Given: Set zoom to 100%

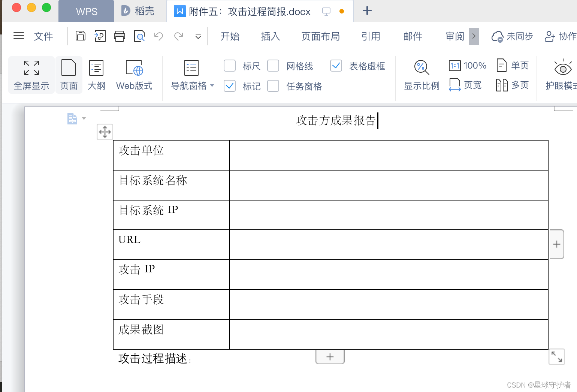Looking at the screenshot, I should (468, 66).
